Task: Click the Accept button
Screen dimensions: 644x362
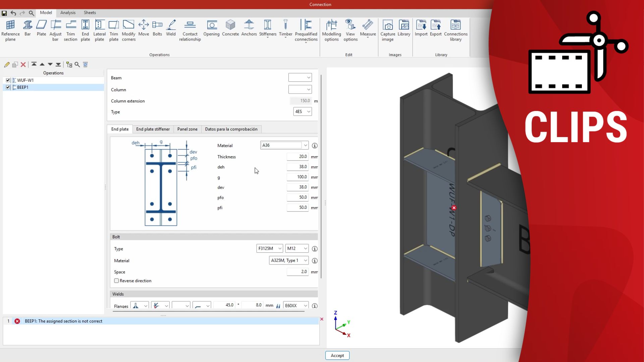Action: [337, 355]
